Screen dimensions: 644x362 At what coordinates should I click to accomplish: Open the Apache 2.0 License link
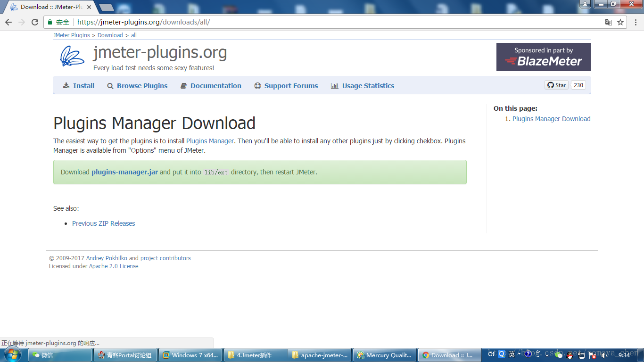[x=114, y=266]
